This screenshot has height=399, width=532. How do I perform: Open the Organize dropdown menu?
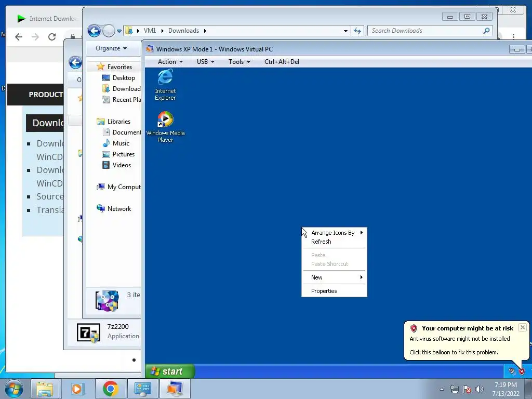pyautogui.click(x=111, y=48)
